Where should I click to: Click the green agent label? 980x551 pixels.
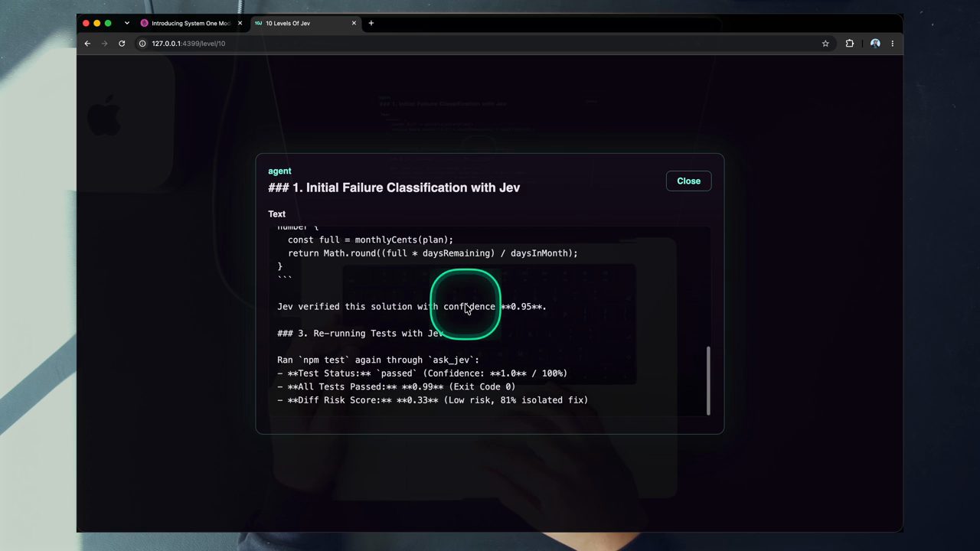click(x=279, y=171)
